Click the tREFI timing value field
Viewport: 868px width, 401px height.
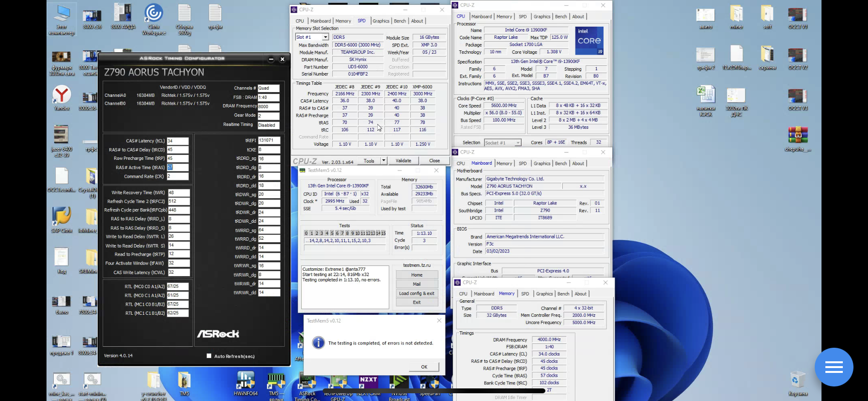pyautogui.click(x=269, y=140)
